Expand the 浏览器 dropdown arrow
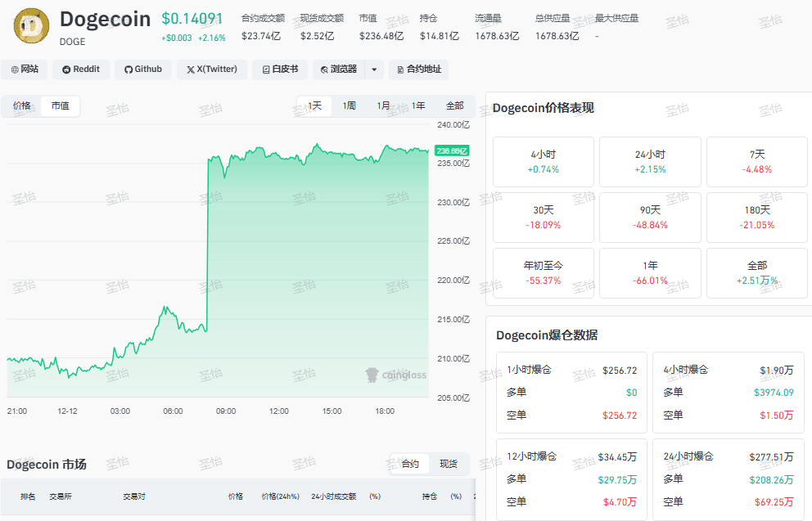This screenshot has width=812, height=521. coord(374,70)
